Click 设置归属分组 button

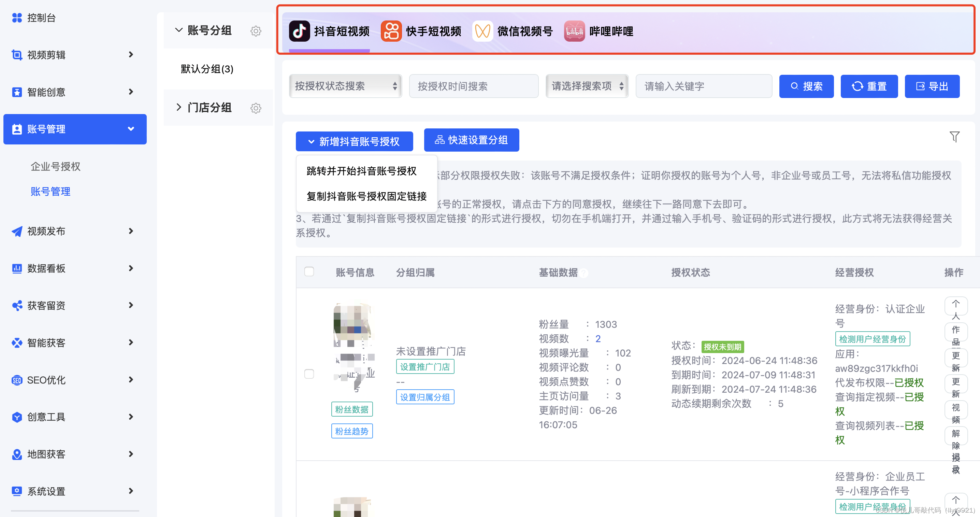(425, 397)
